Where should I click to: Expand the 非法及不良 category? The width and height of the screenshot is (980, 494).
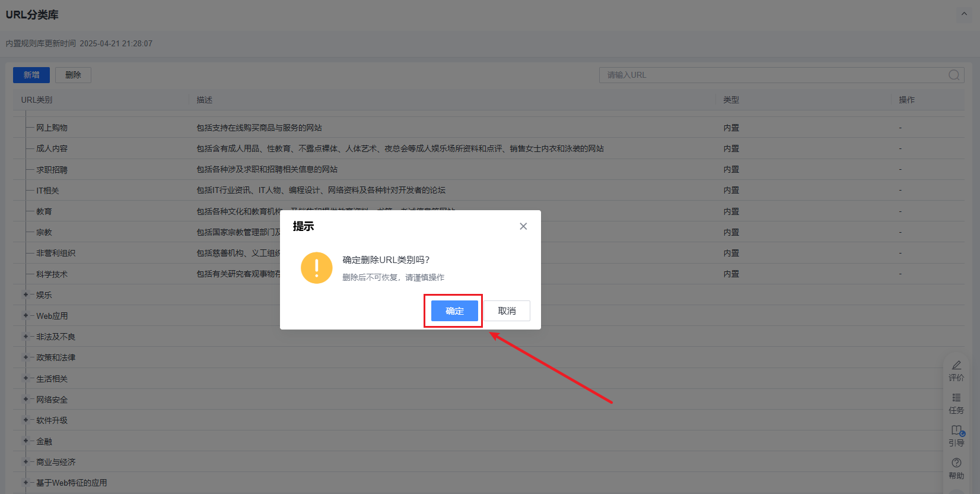[x=26, y=336]
